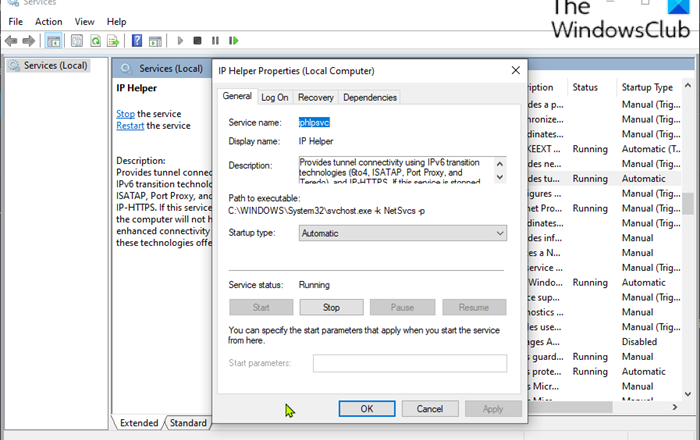Click the Start parameters input field
This screenshot has width=700, height=440.
pos(410,363)
